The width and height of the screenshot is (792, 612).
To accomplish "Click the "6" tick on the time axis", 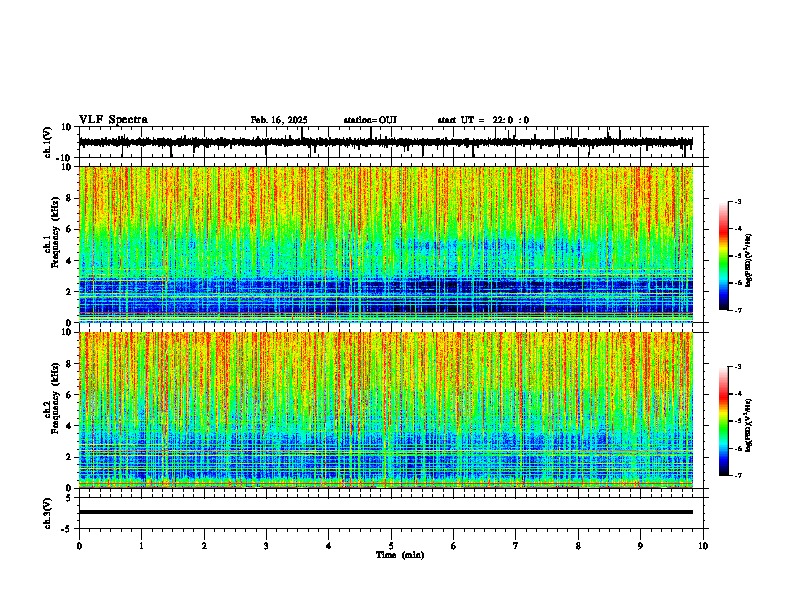I will pos(453,546).
